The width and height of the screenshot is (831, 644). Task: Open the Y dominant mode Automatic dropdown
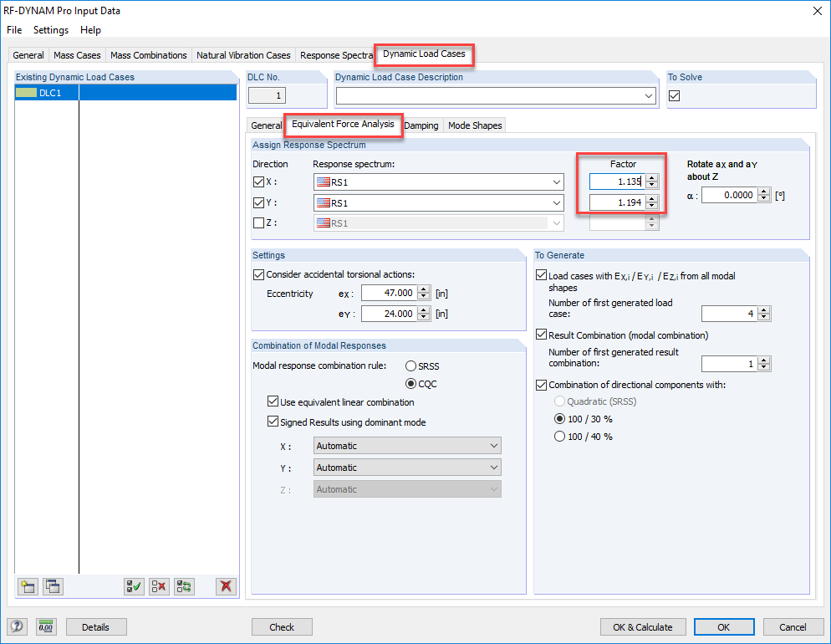coord(407,468)
